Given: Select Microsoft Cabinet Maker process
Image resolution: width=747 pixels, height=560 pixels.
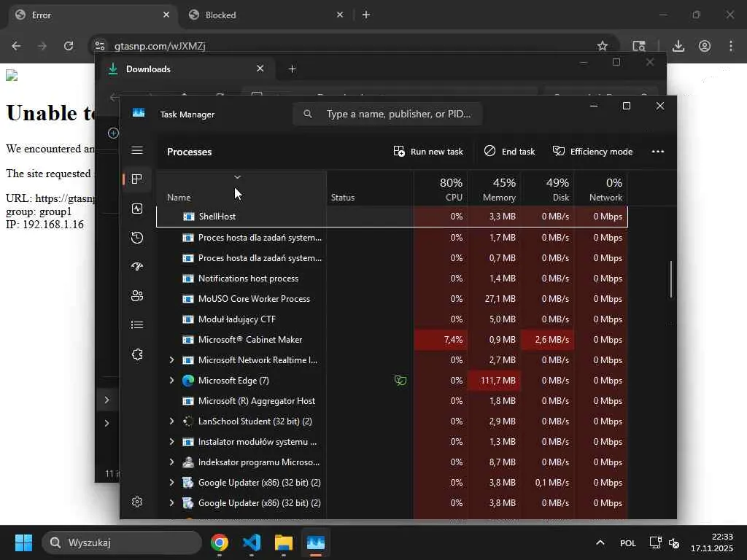Looking at the screenshot, I should click(392, 340).
